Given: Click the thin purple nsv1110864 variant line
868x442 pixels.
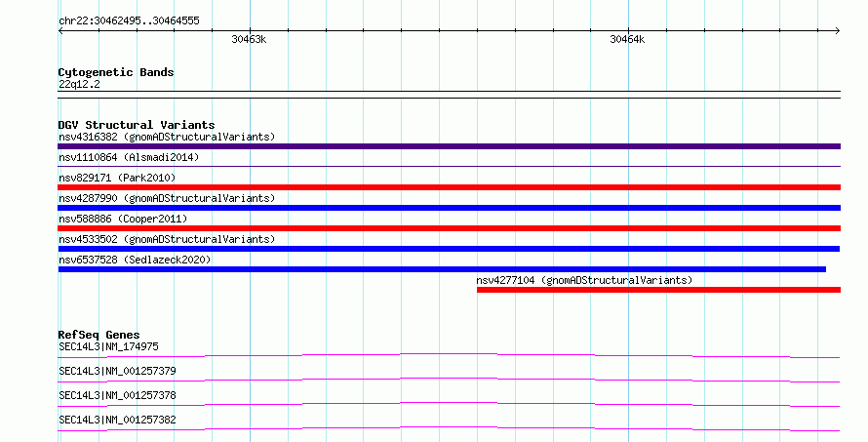Looking at the screenshot, I should 449,166.
